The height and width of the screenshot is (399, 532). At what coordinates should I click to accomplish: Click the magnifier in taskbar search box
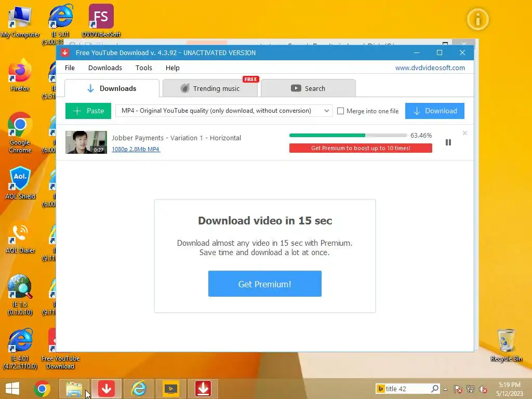click(435, 389)
